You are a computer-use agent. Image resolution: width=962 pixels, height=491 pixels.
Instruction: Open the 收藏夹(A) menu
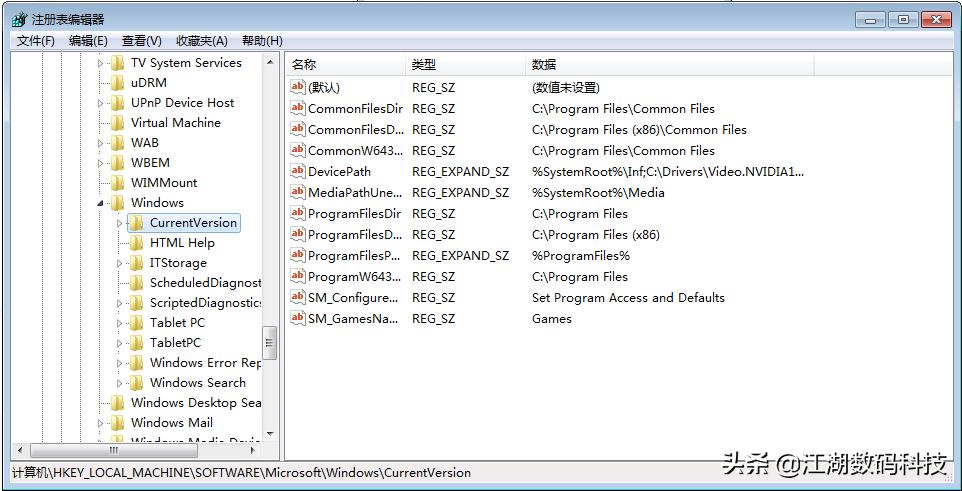(x=202, y=41)
